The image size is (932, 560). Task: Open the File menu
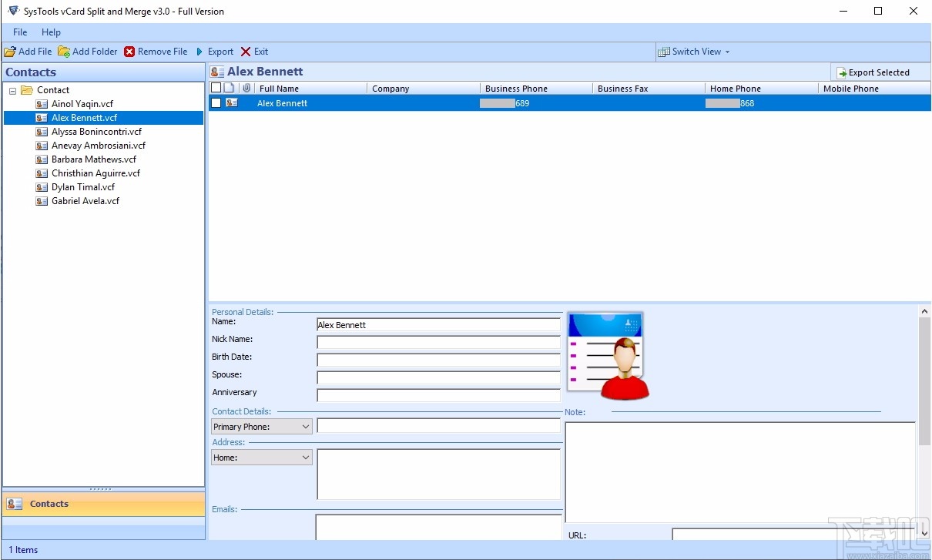pyautogui.click(x=19, y=32)
